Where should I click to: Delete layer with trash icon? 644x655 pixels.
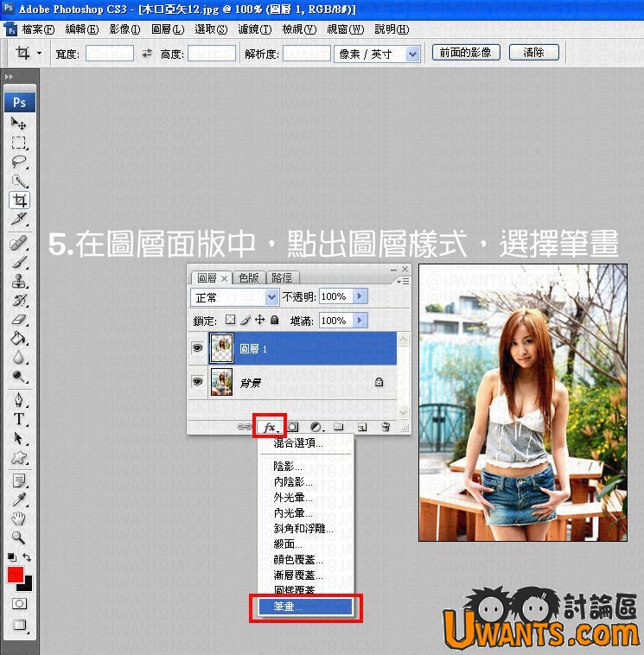[386, 427]
